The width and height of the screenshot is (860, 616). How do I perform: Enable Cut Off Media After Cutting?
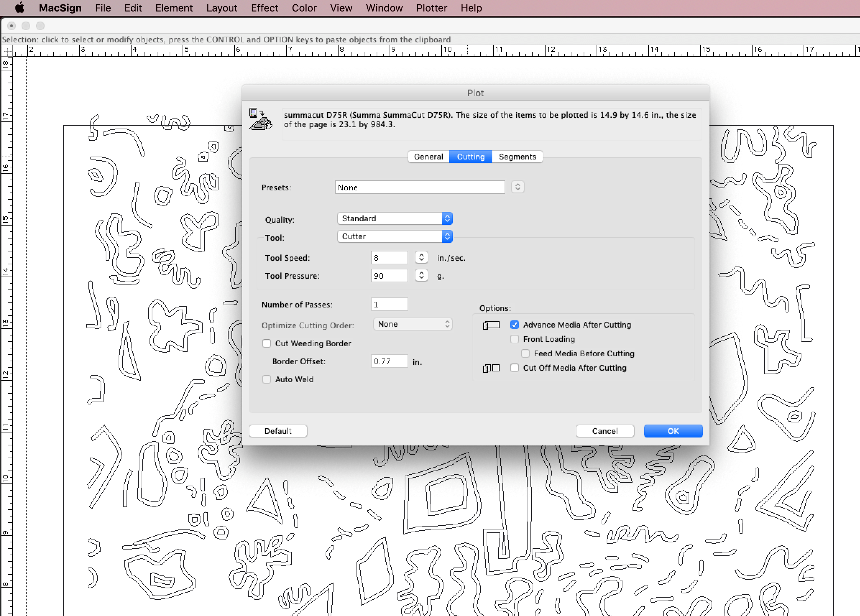514,368
